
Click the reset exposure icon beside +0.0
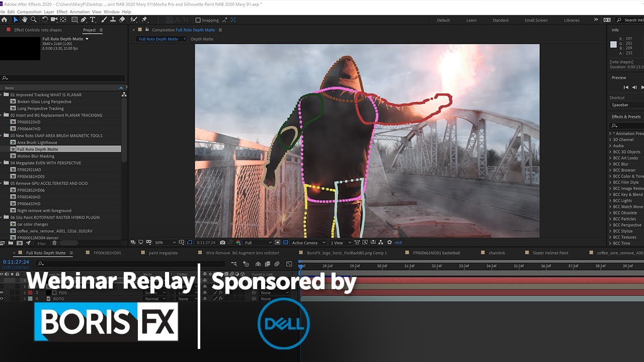389,243
